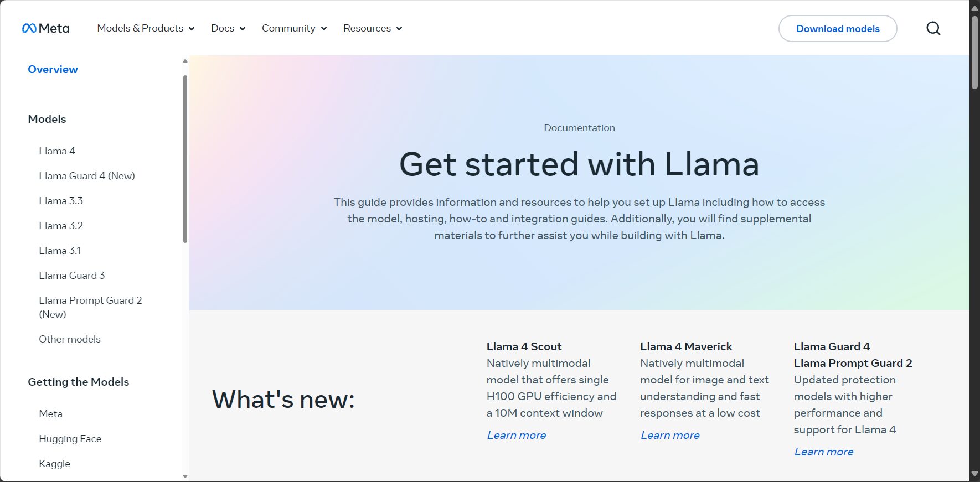The width and height of the screenshot is (980, 482).
Task: Click page scrollbar down arrow
Action: click(974, 474)
